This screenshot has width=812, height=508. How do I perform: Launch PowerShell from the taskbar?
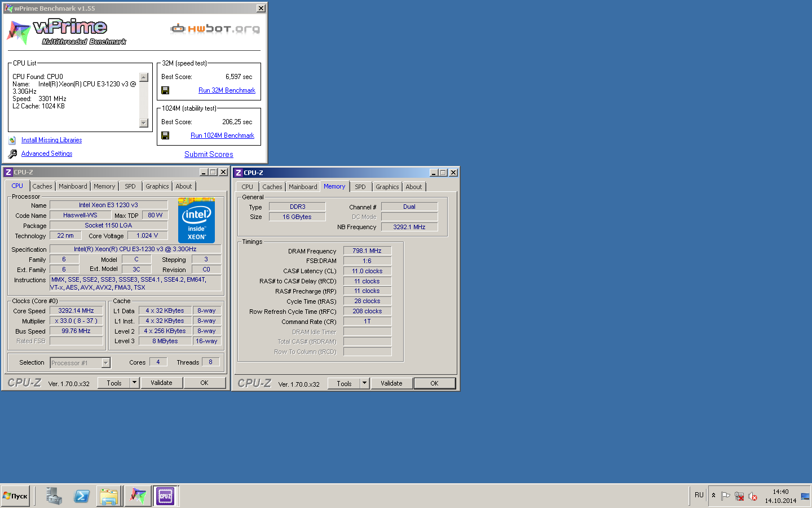(82, 496)
